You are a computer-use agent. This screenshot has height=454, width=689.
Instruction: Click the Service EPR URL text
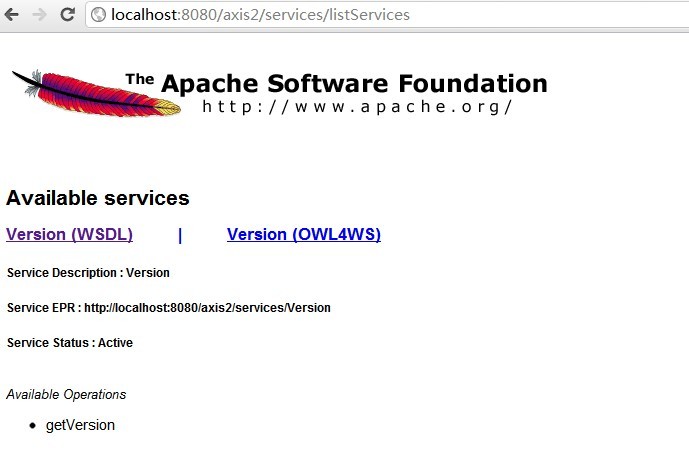click(207, 308)
